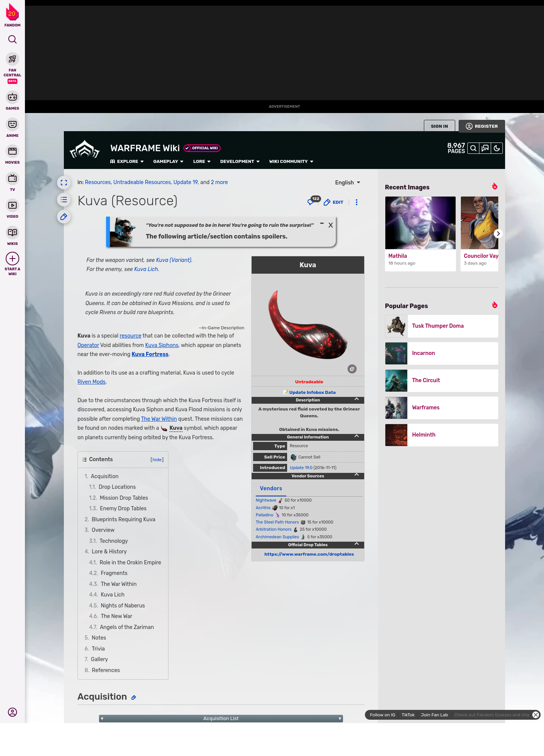Screen dimensions: 544x756
Task: Open the Kuva (Variant) link
Action: (x=174, y=260)
